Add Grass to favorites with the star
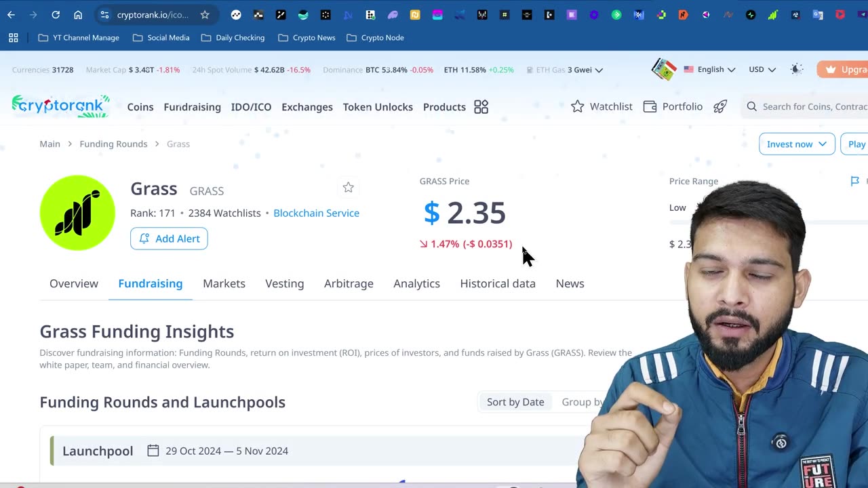 [348, 187]
